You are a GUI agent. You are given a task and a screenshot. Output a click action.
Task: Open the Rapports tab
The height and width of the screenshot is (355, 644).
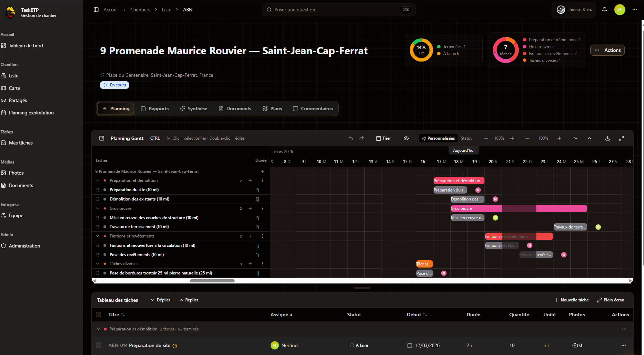155,109
